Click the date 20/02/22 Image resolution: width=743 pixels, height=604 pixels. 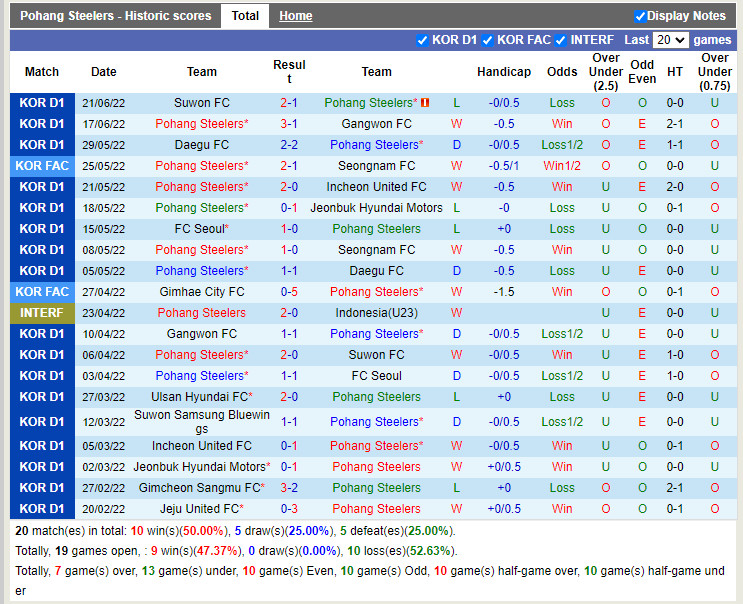(x=104, y=509)
